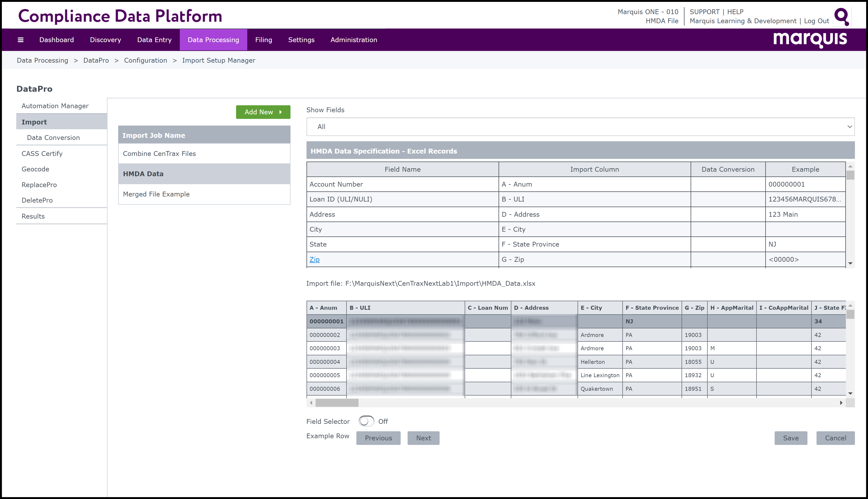This screenshot has width=868, height=499.
Task: Click the Marquis magnifier logo icon
Action: tap(842, 17)
